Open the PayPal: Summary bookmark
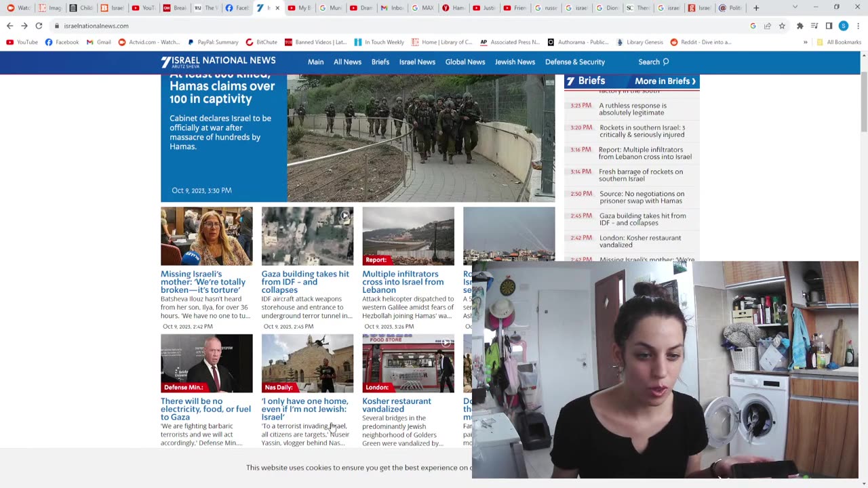Screen dimensions: 868x488 click(212, 42)
